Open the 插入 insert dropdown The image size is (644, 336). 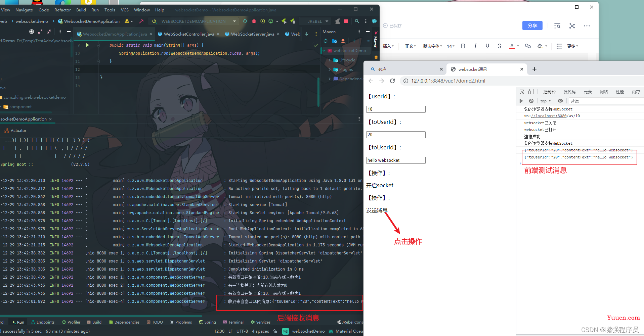[388, 46]
